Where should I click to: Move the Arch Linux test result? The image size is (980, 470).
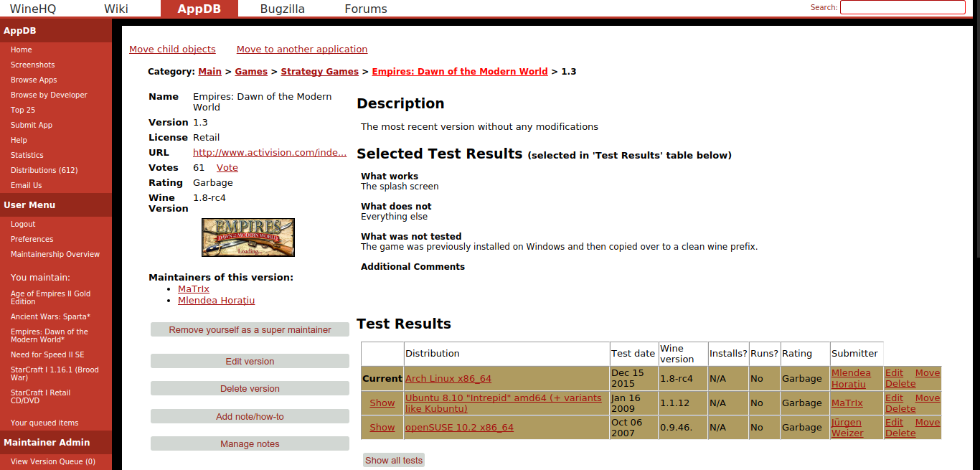point(928,372)
